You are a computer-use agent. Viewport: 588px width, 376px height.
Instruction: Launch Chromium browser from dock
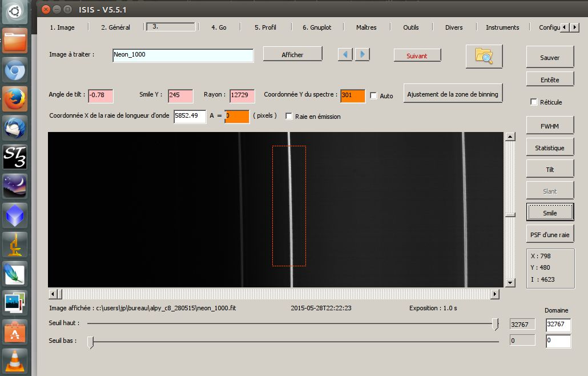coord(15,70)
